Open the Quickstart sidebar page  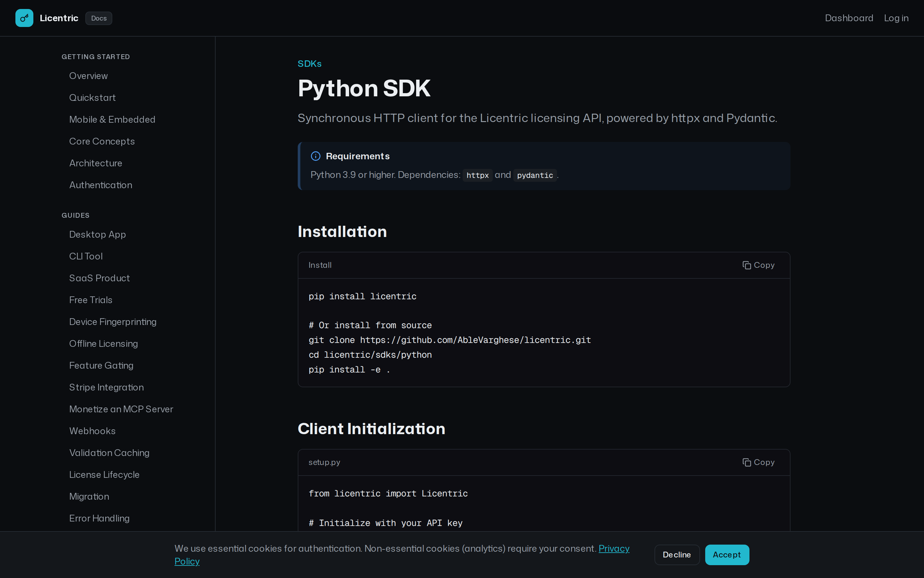point(92,98)
